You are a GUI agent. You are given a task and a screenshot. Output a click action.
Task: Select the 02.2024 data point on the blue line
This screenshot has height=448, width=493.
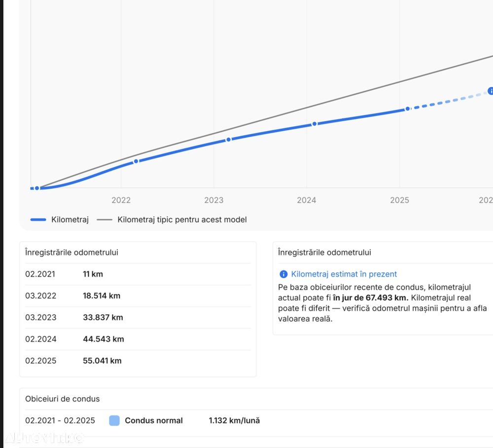tap(314, 124)
